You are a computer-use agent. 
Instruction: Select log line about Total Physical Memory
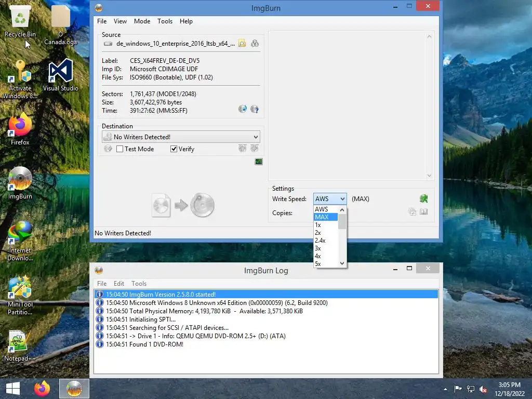click(x=266, y=311)
